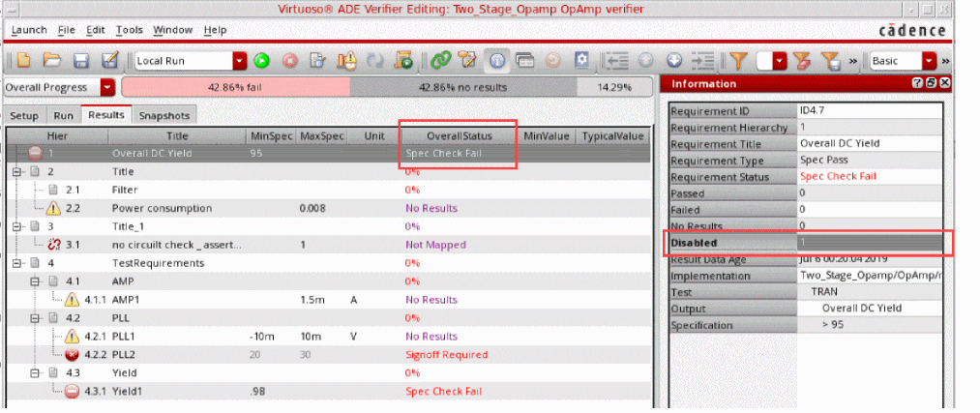Click the Open folder toolbar icon

[x=52, y=61]
